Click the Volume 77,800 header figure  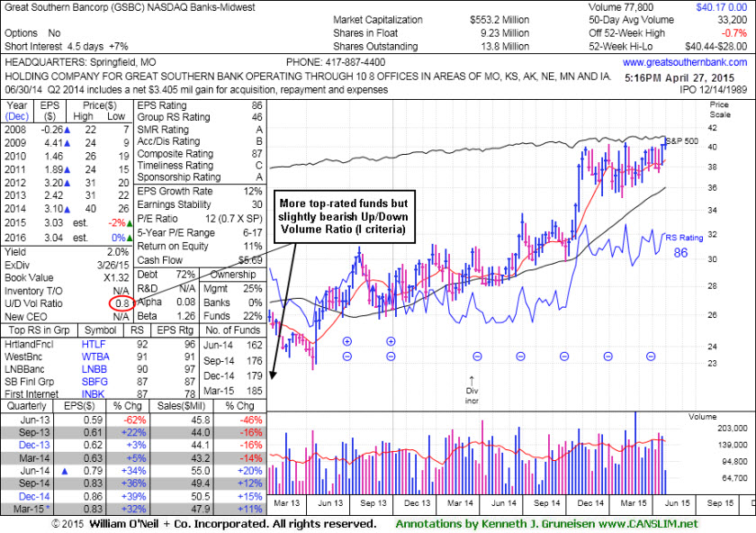tap(621, 7)
